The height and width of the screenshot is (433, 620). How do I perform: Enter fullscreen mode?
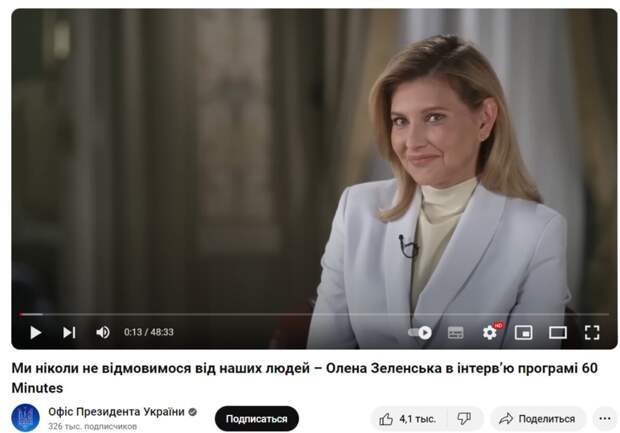point(592,333)
